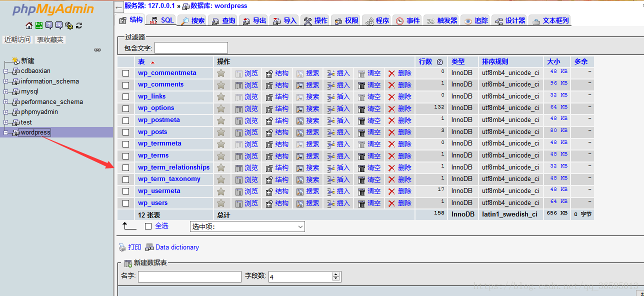This screenshot has height=296, width=644.
Task: Open the phpMyAdmin documentation help icon
Action: [49, 25]
